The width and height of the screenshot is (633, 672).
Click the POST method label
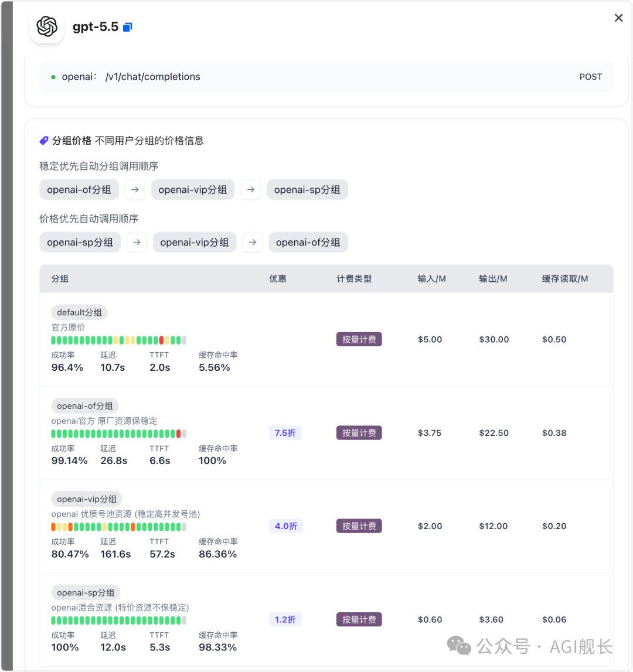pos(591,77)
